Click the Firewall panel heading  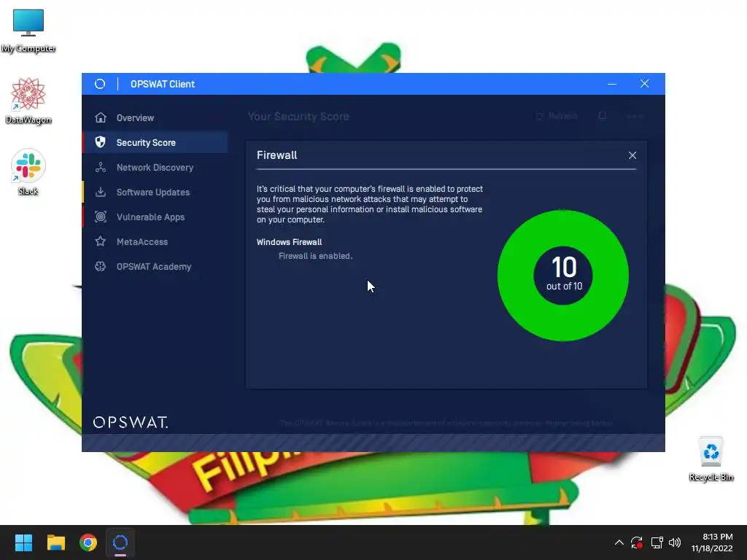coord(276,155)
